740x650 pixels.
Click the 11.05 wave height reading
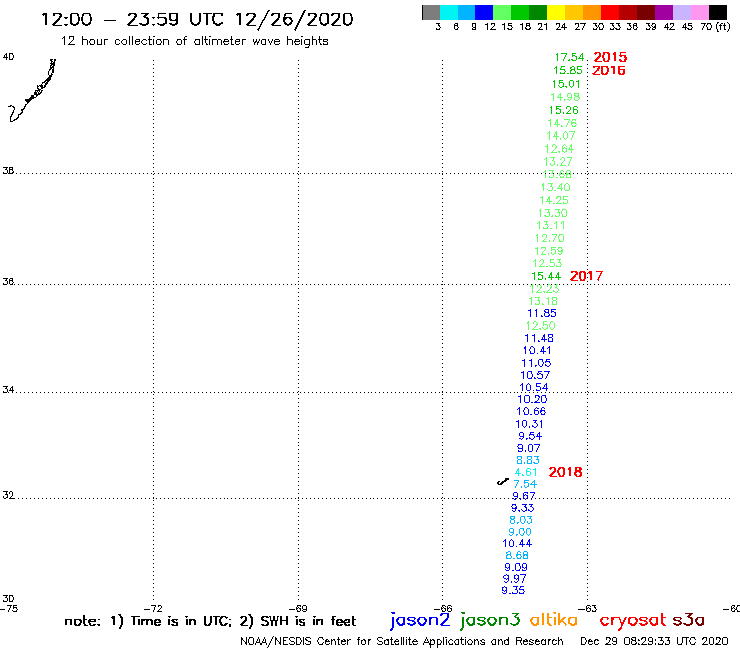click(x=536, y=363)
